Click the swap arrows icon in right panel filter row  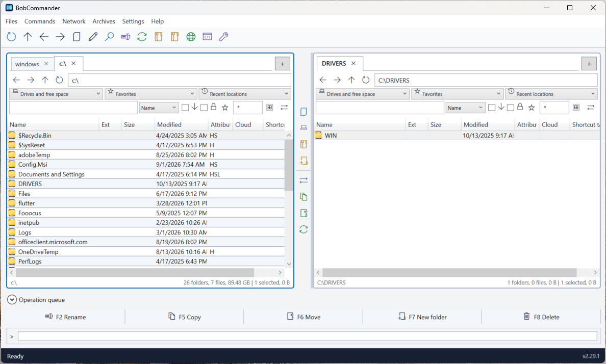[x=591, y=108]
